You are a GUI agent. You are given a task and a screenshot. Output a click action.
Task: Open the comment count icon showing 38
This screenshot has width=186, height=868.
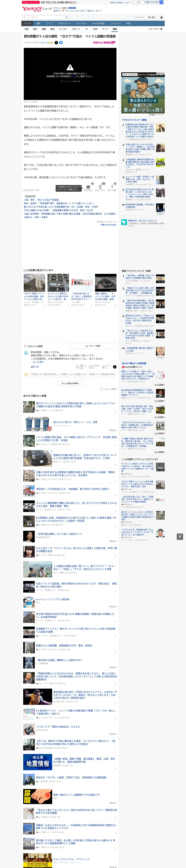pyautogui.click(x=43, y=43)
